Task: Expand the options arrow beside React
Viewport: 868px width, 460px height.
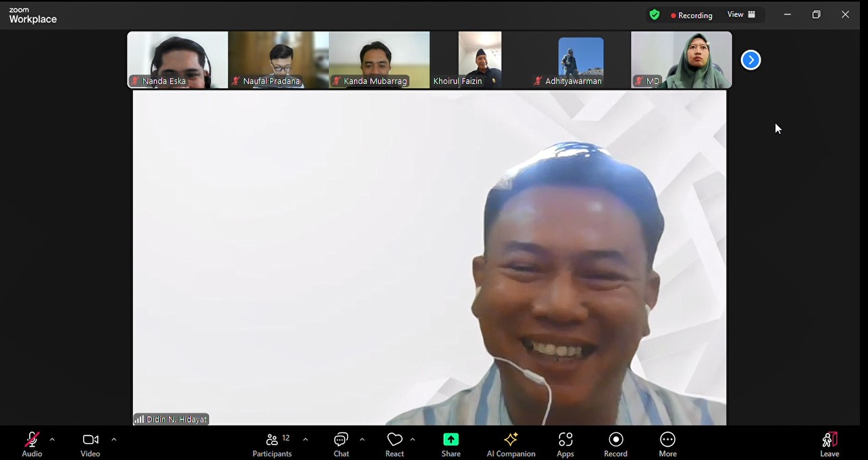Action: [413, 440]
